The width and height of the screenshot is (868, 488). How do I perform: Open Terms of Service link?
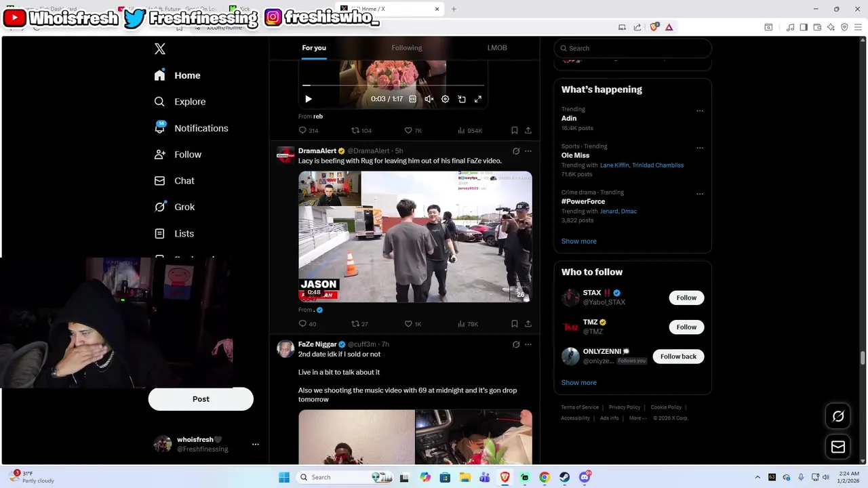point(580,407)
